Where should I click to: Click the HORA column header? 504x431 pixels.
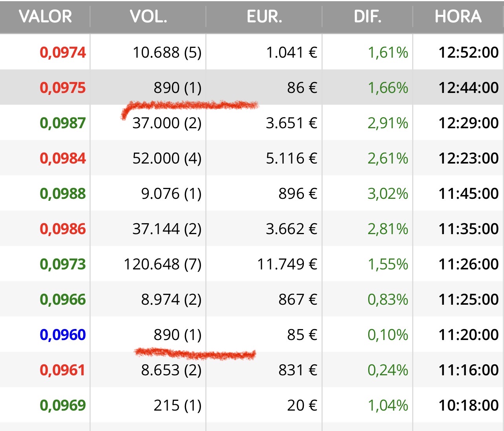tap(458, 16)
